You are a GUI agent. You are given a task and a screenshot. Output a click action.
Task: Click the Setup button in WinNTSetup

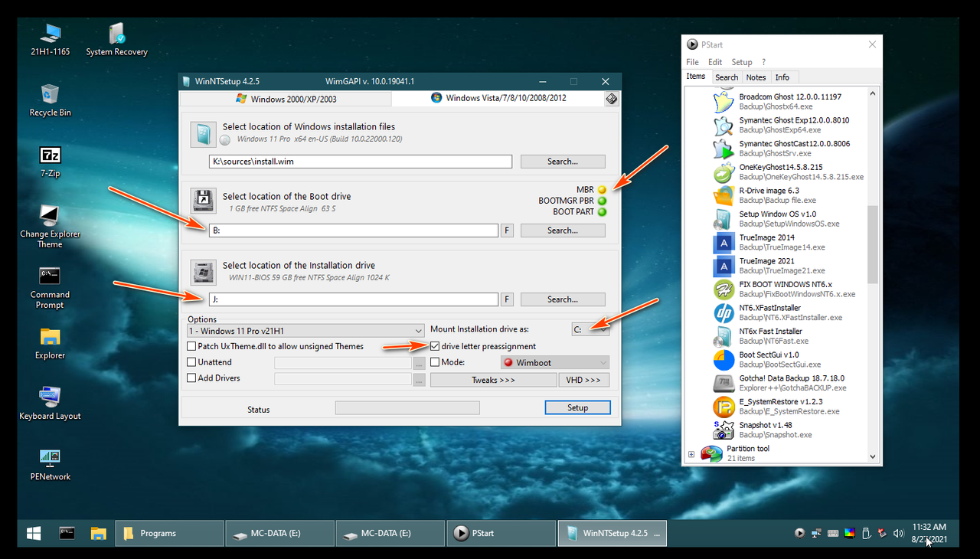(x=578, y=408)
